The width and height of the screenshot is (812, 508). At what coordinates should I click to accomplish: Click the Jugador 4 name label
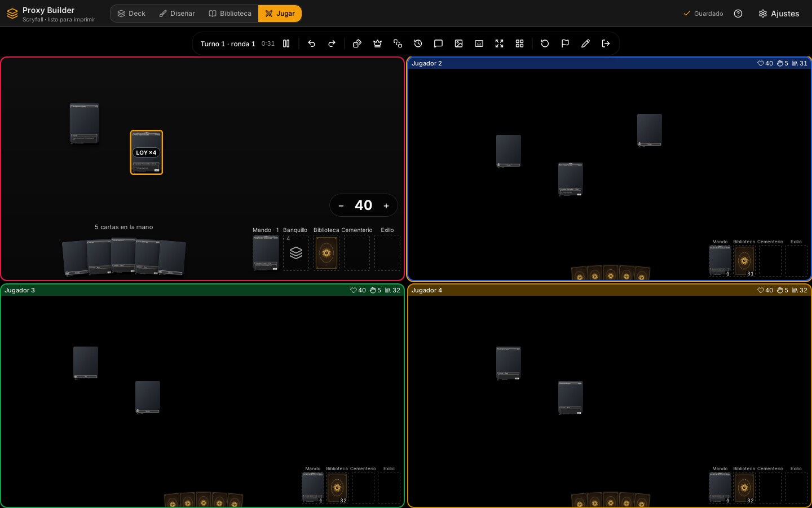click(x=427, y=290)
